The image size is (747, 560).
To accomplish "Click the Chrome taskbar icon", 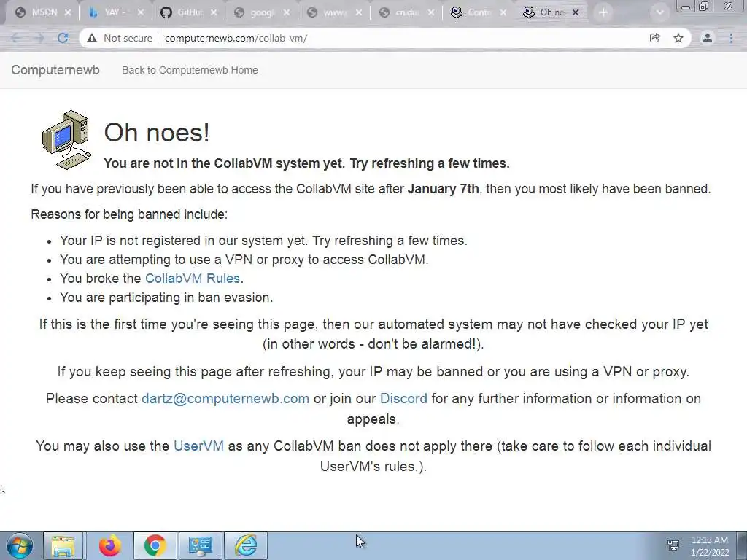I will 155,545.
